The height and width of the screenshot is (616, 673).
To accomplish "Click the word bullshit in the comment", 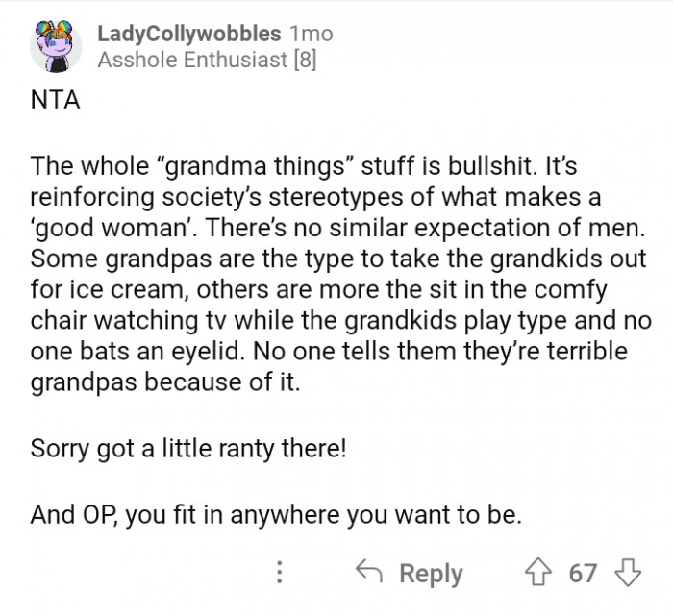I will tap(463, 166).
